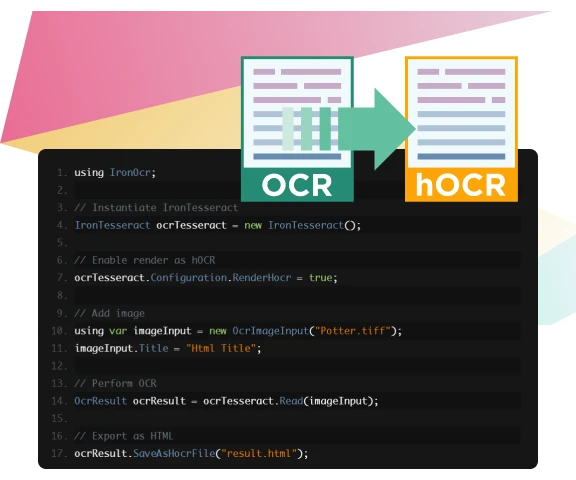This screenshot has width=576, height=480.
Task: Click the SaveAsHocrFile method name
Action: click(174, 453)
